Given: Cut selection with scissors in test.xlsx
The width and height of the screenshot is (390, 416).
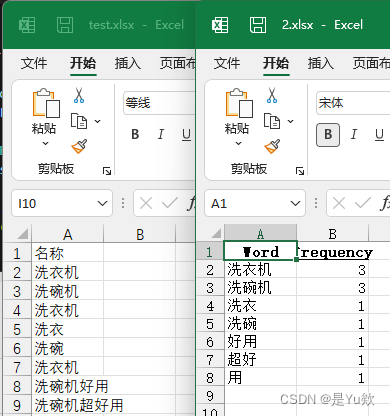Looking at the screenshot, I should point(79,95).
